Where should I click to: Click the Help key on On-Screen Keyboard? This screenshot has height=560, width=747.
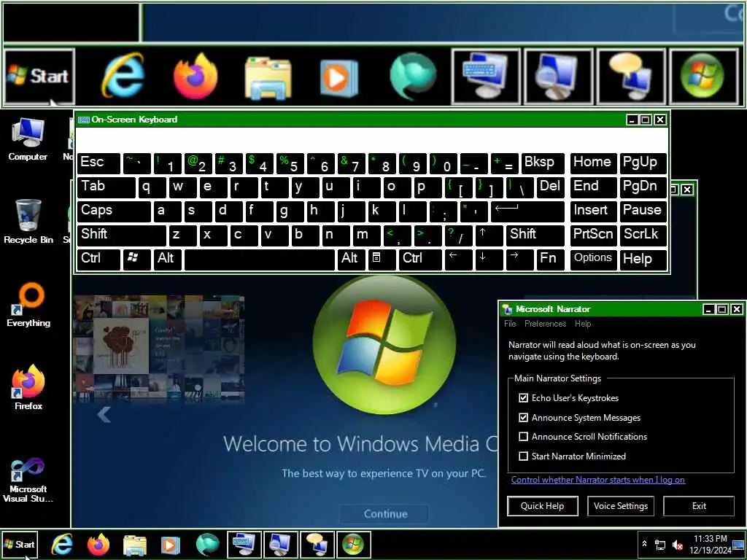click(643, 260)
